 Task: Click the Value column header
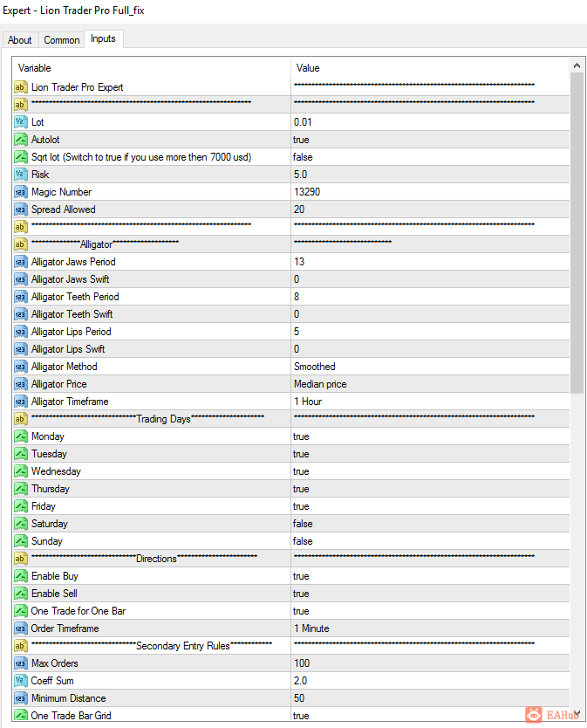click(430, 68)
